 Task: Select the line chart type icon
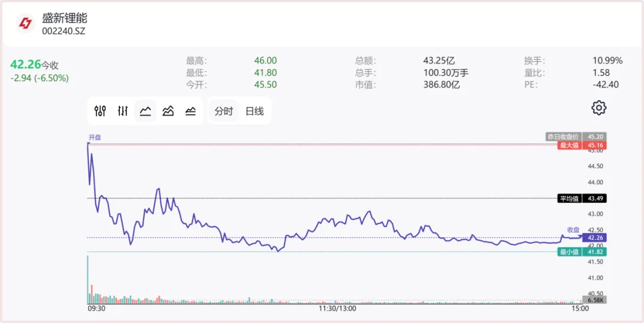pos(145,111)
